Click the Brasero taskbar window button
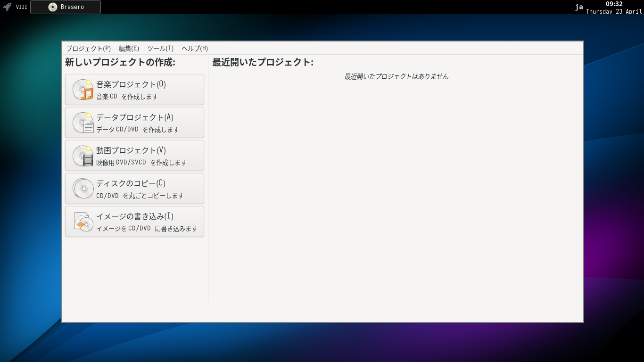644x362 pixels. (66, 7)
